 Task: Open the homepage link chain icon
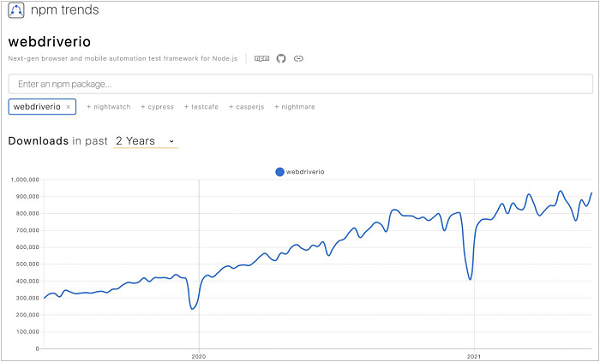tap(298, 59)
